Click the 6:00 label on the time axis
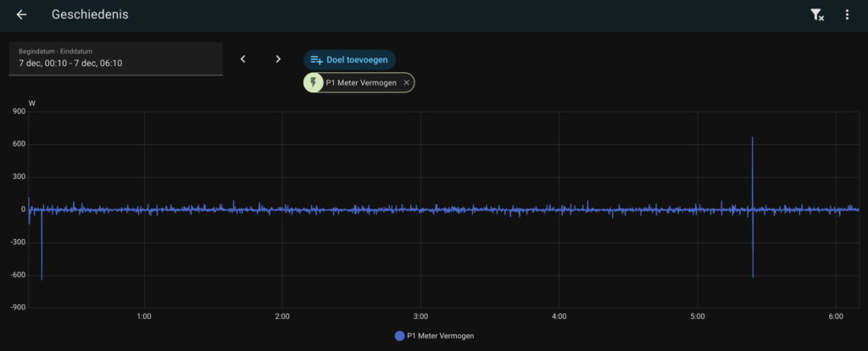Viewport: 868px width, 351px height. pos(835,316)
